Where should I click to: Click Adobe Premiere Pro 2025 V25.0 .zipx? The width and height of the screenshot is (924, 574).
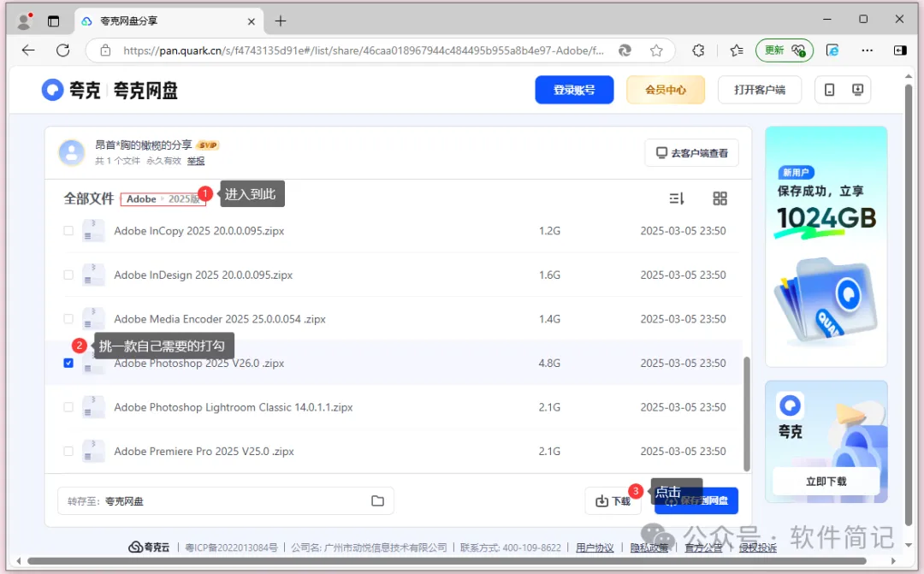(204, 452)
